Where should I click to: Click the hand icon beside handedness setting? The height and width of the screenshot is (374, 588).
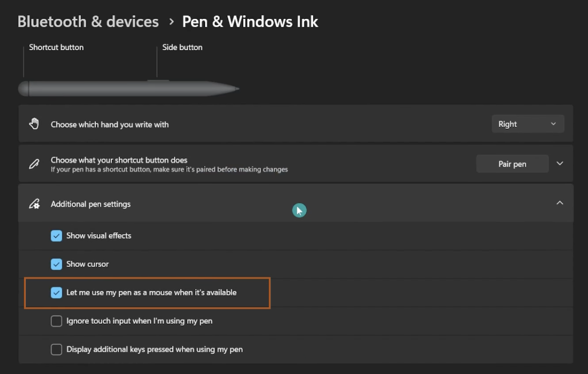pyautogui.click(x=34, y=124)
